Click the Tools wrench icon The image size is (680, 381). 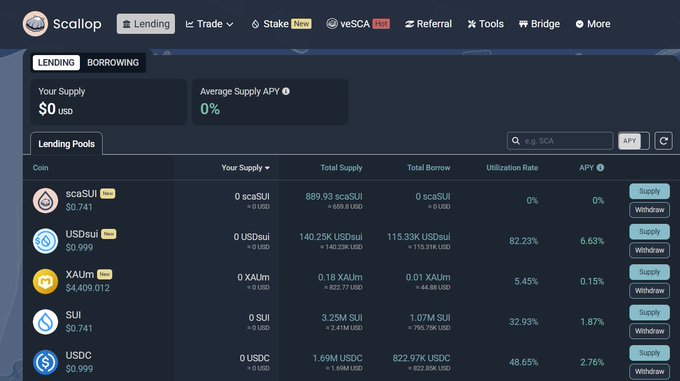point(472,24)
